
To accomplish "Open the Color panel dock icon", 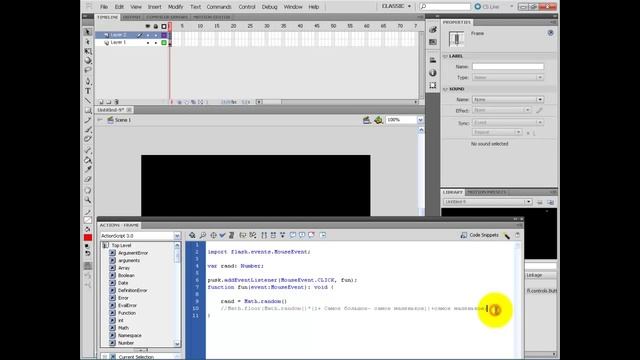I will click(x=433, y=30).
